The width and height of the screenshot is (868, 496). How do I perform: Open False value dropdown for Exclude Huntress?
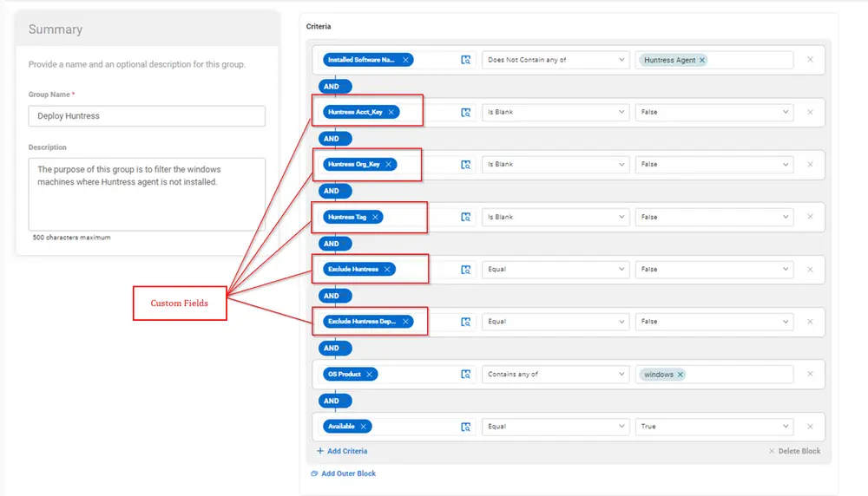click(714, 270)
